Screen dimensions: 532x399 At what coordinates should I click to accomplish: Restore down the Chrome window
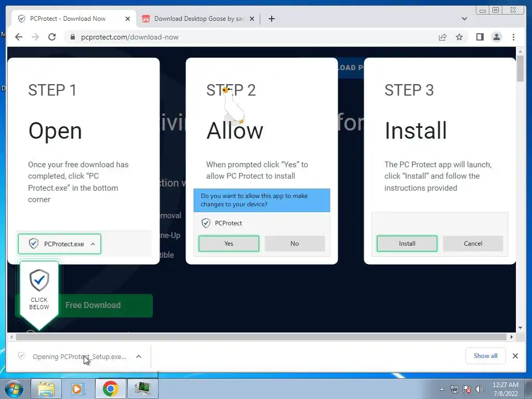(495, 10)
